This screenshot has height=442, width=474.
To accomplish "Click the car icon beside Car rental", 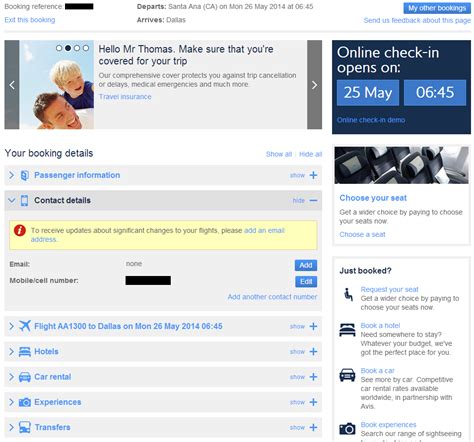I will tap(25, 377).
